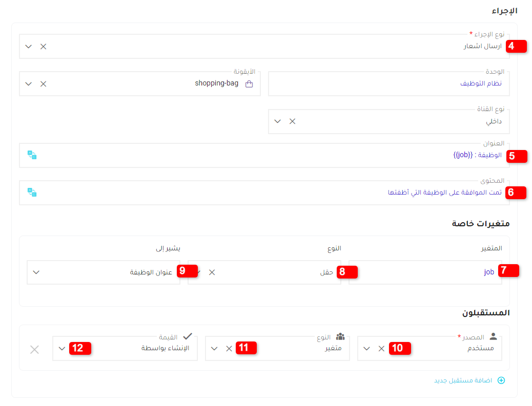
Task: Clear the نوع القناة field value داخلي
Action: [x=292, y=121]
